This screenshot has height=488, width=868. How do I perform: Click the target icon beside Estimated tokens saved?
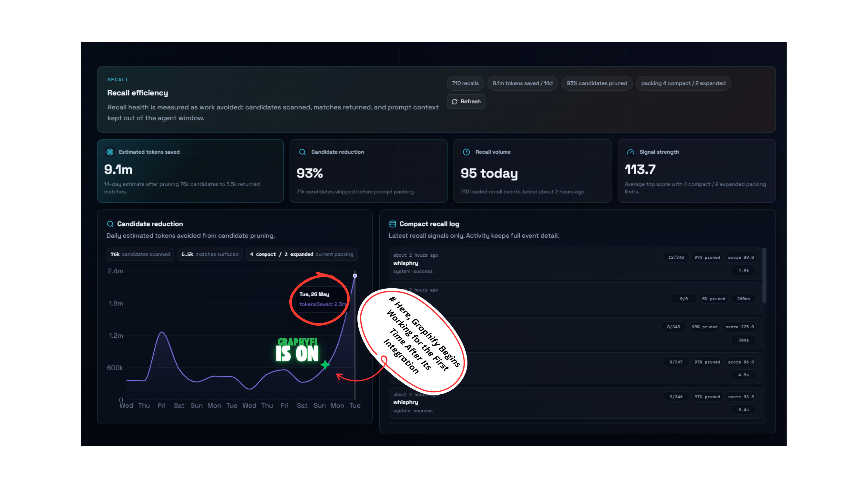(110, 152)
